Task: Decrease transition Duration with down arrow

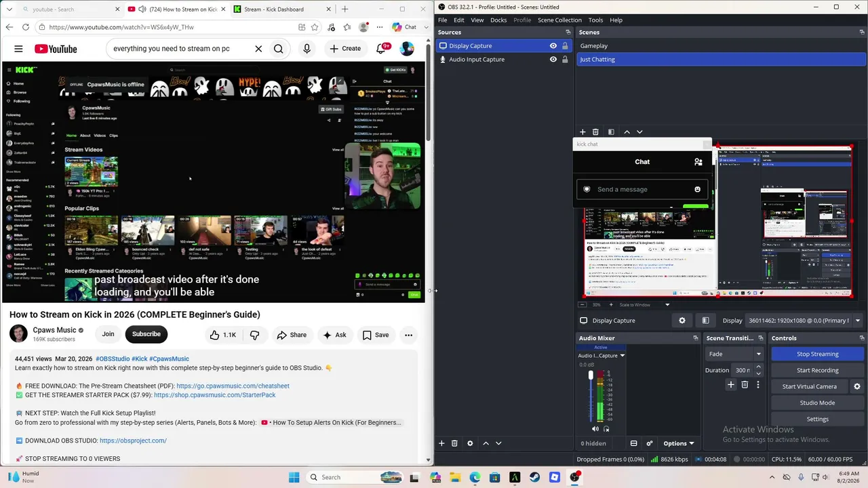Action: click(758, 373)
